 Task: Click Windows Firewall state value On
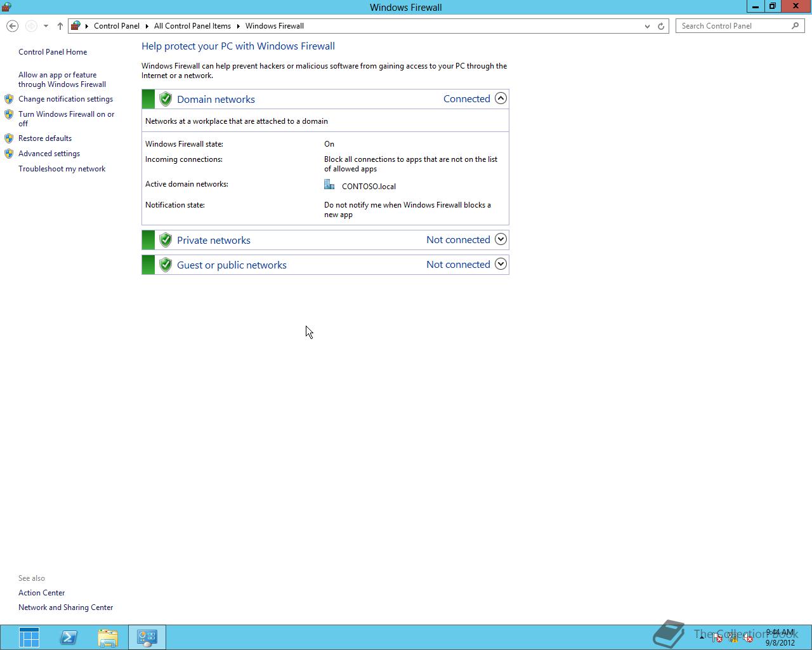pos(329,144)
